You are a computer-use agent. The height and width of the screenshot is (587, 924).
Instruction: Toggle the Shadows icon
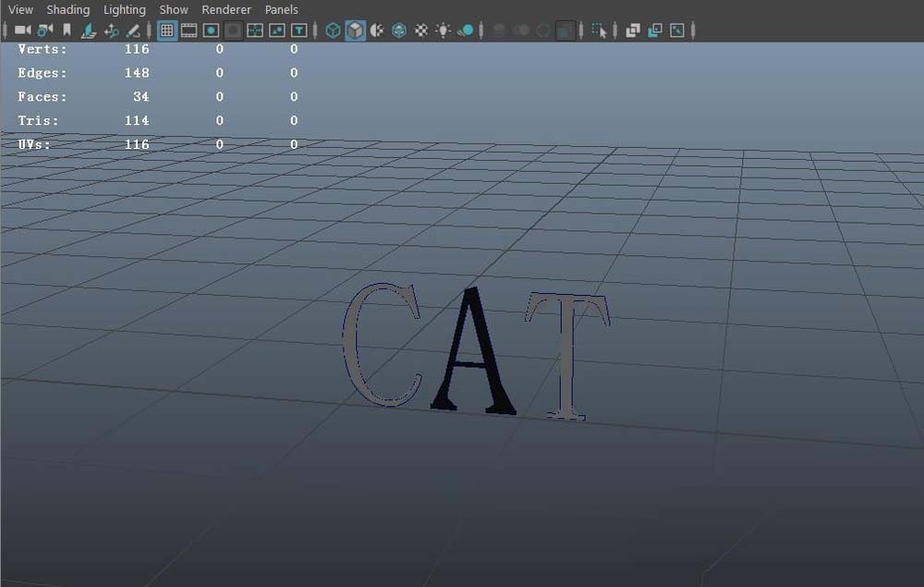[465, 31]
